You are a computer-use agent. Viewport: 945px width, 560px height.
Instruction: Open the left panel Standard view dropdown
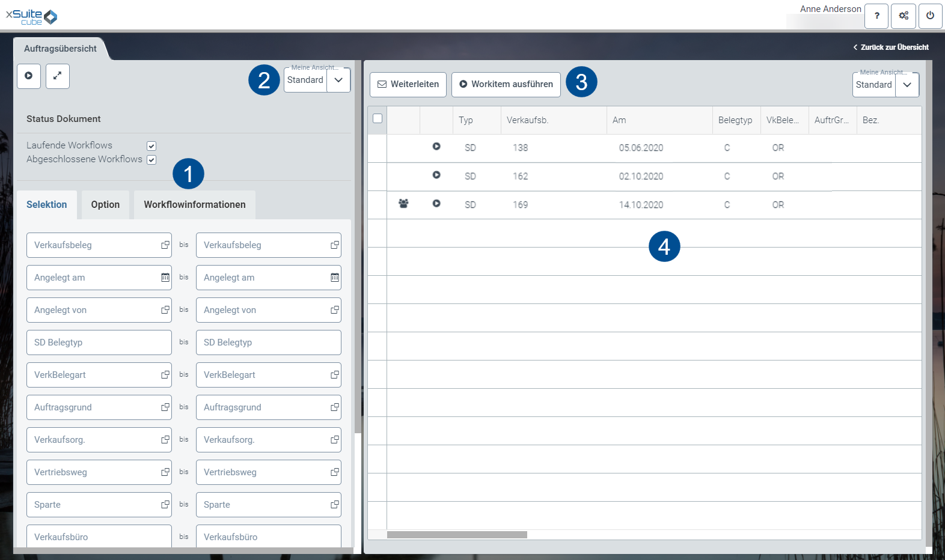pyautogui.click(x=338, y=80)
